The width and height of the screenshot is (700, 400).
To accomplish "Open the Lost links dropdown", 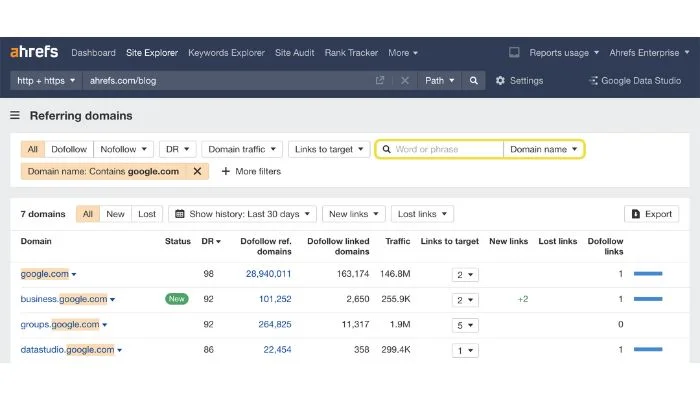I will [x=422, y=214].
